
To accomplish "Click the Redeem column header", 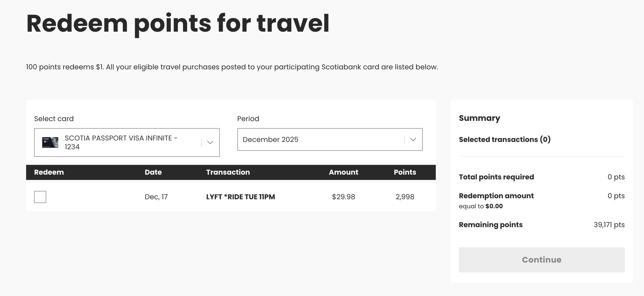I will [x=49, y=172].
